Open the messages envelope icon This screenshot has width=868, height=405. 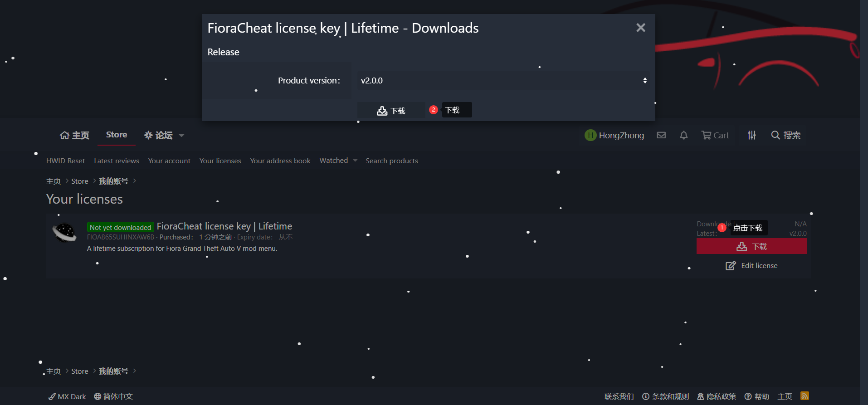tap(661, 135)
